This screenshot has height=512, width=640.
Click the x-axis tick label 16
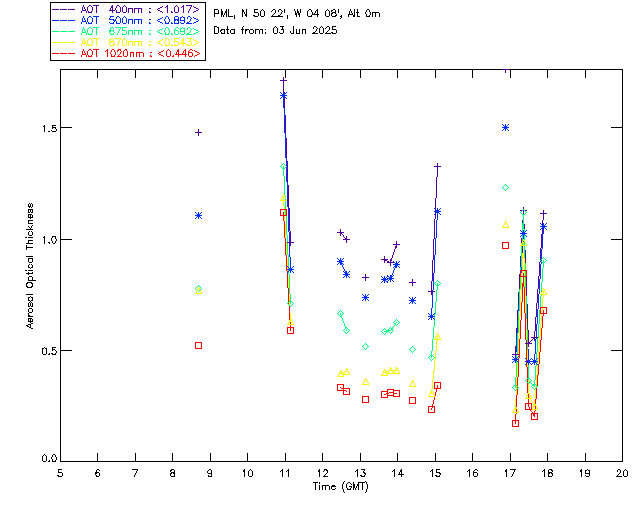472,473
